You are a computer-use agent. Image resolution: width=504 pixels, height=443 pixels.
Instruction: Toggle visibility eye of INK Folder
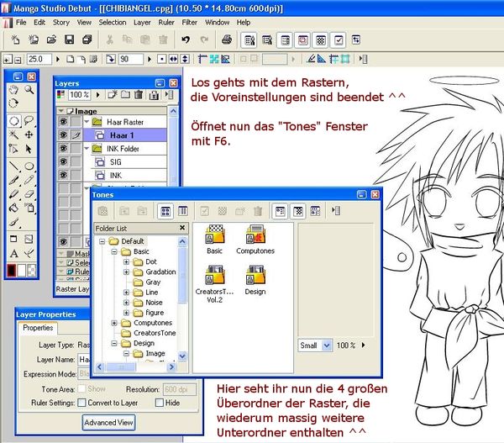pos(64,148)
